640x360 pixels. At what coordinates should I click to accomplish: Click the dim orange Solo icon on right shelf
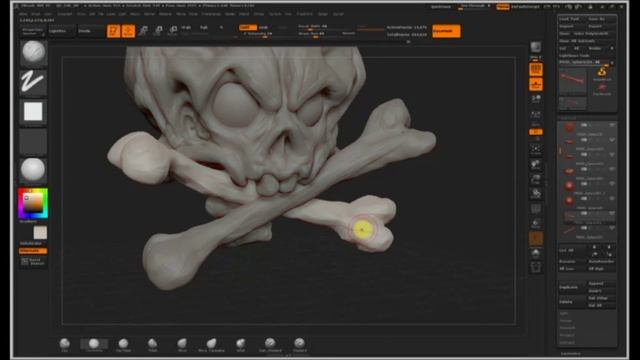[536, 238]
